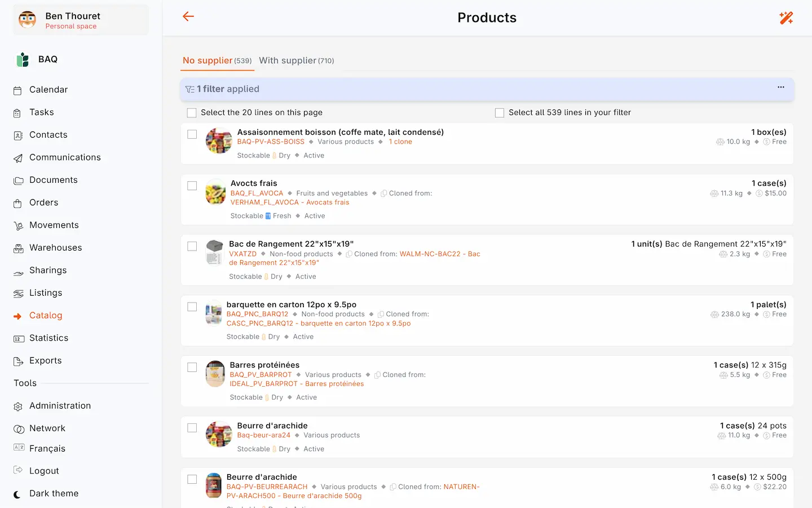Open the Assaisonnement boisson product thumbnail
Screen dimensions: 812x508
point(219,141)
